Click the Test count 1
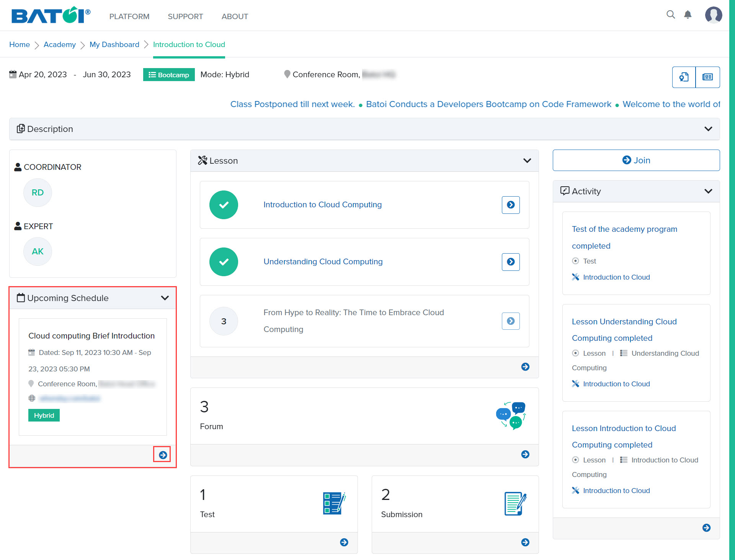The image size is (735, 560). (x=203, y=495)
